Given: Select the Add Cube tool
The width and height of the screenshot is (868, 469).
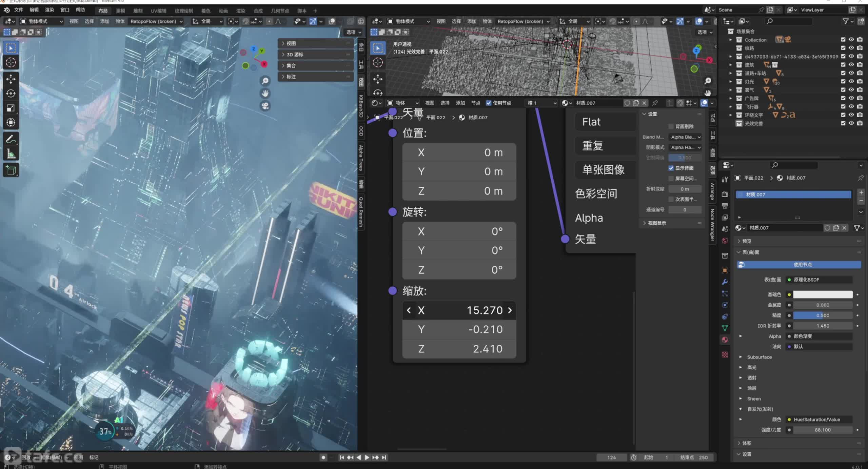Looking at the screenshot, I should 11,170.
